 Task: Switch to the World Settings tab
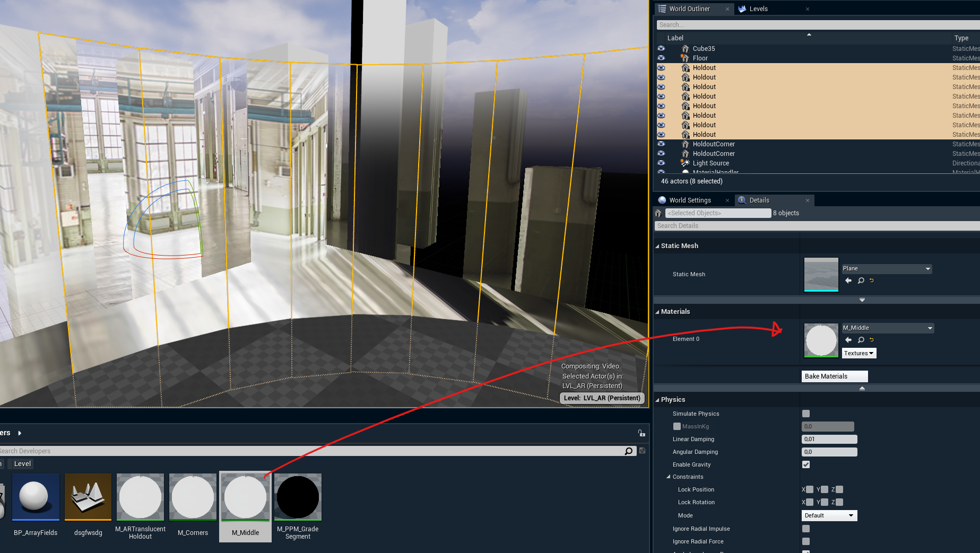(x=690, y=200)
